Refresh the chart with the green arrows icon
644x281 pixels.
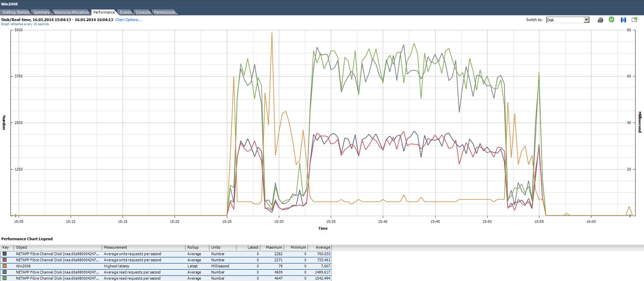611,20
